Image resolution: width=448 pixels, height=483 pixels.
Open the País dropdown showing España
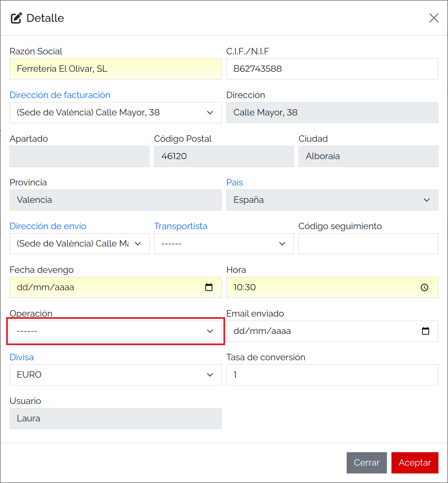tap(332, 200)
